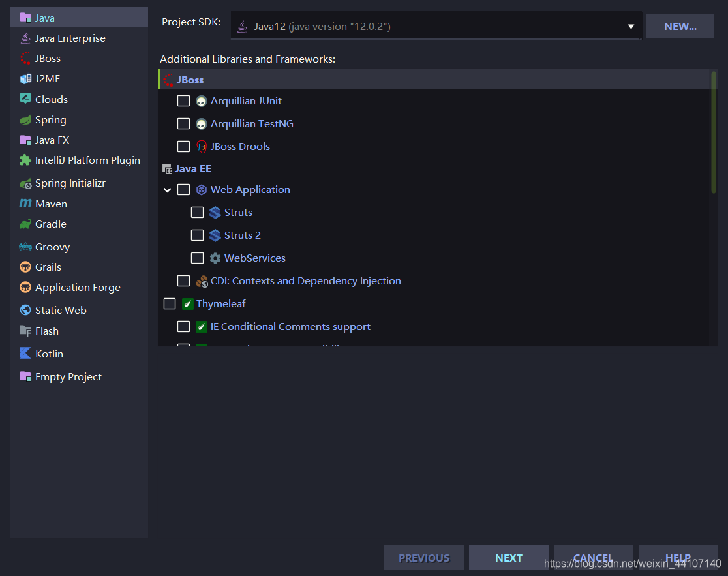Image resolution: width=728 pixels, height=576 pixels.
Task: Click the J2ME icon
Action: click(25, 79)
